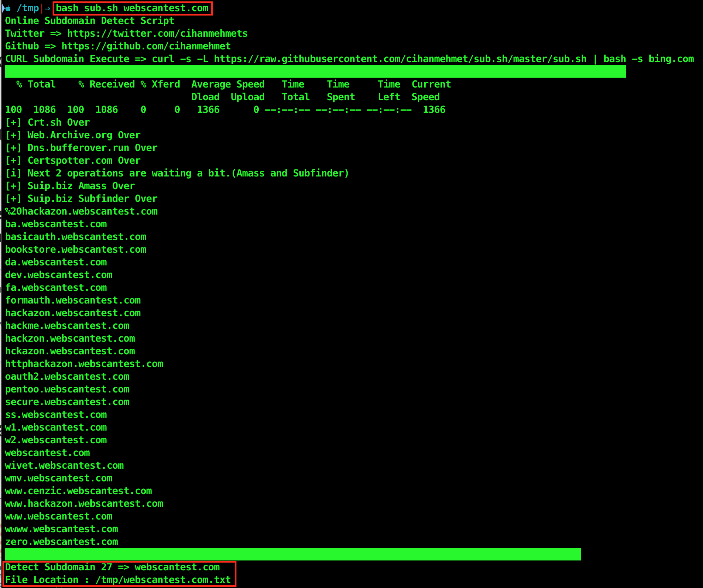Open the github.com/cihanmehmet URL
This screenshot has width=703, height=588.
pos(146,46)
